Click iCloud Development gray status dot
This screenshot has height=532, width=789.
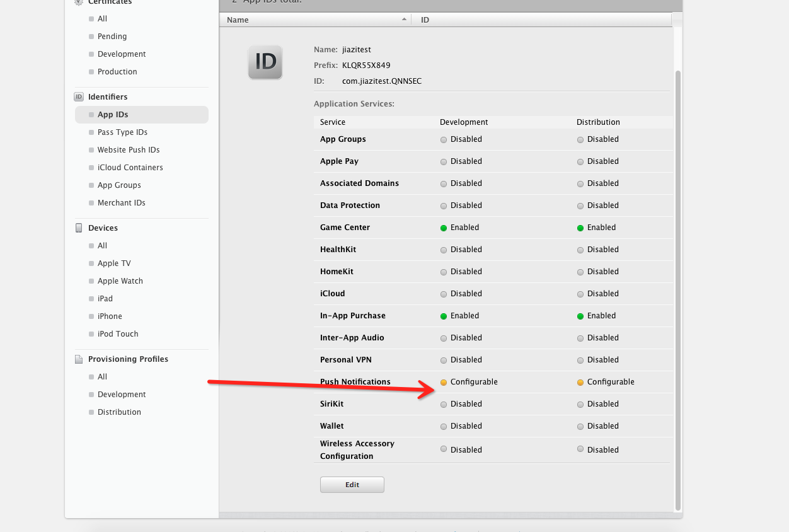(444, 294)
